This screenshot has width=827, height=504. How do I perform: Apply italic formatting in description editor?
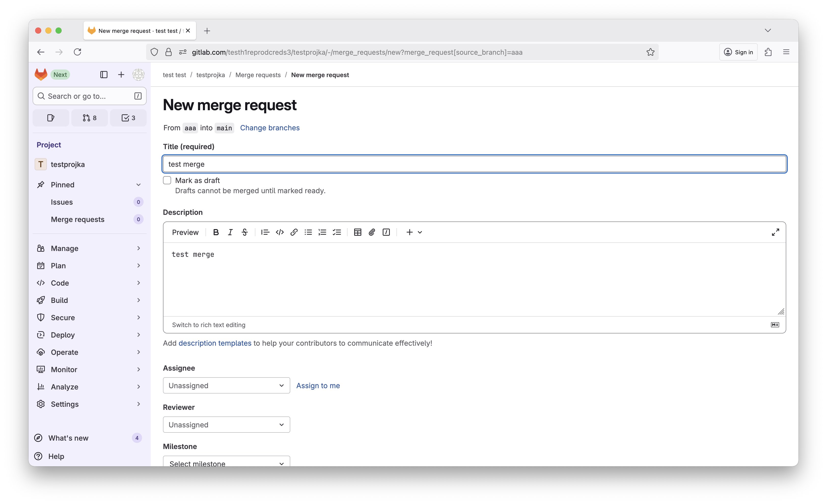click(230, 232)
